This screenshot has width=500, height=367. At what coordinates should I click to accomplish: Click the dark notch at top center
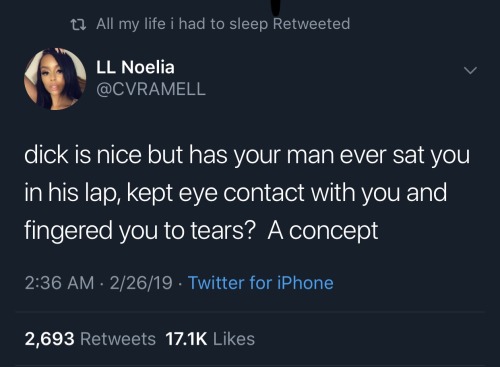point(276,7)
